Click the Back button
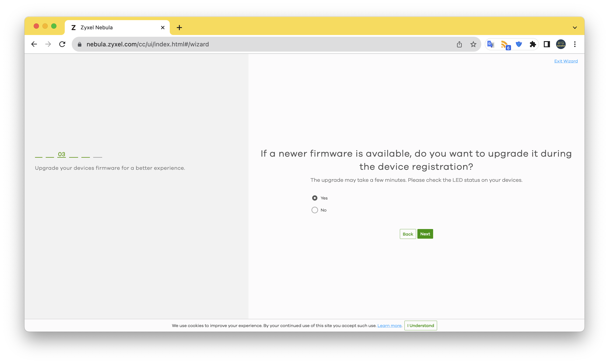The height and width of the screenshot is (364, 609). point(408,234)
